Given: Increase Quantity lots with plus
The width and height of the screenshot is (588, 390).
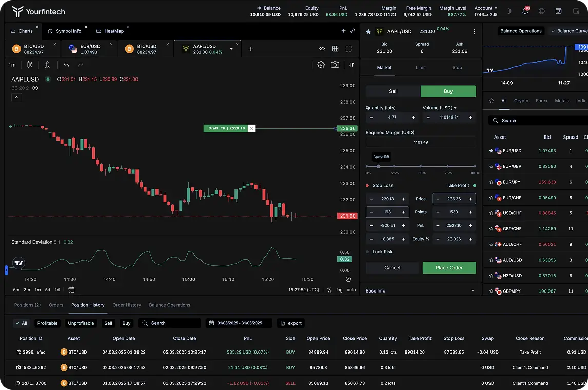Looking at the screenshot, I should pos(413,118).
